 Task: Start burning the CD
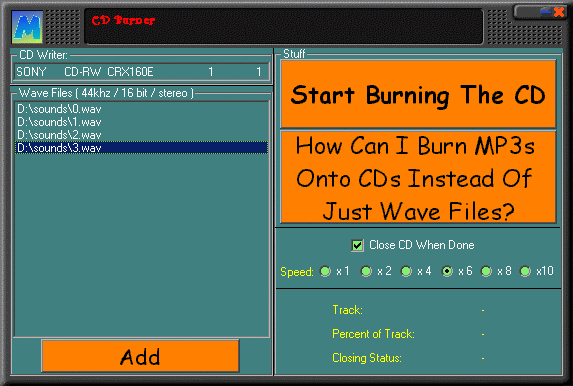pyautogui.click(x=418, y=94)
